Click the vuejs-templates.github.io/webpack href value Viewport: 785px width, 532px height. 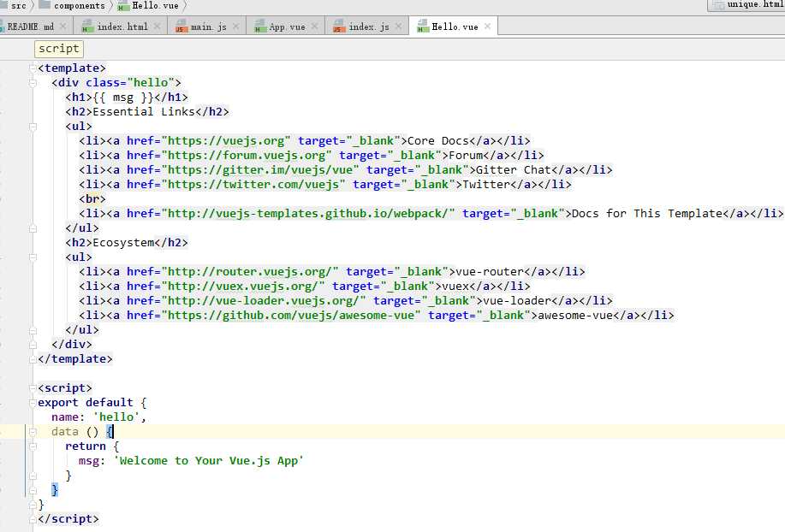(x=308, y=214)
